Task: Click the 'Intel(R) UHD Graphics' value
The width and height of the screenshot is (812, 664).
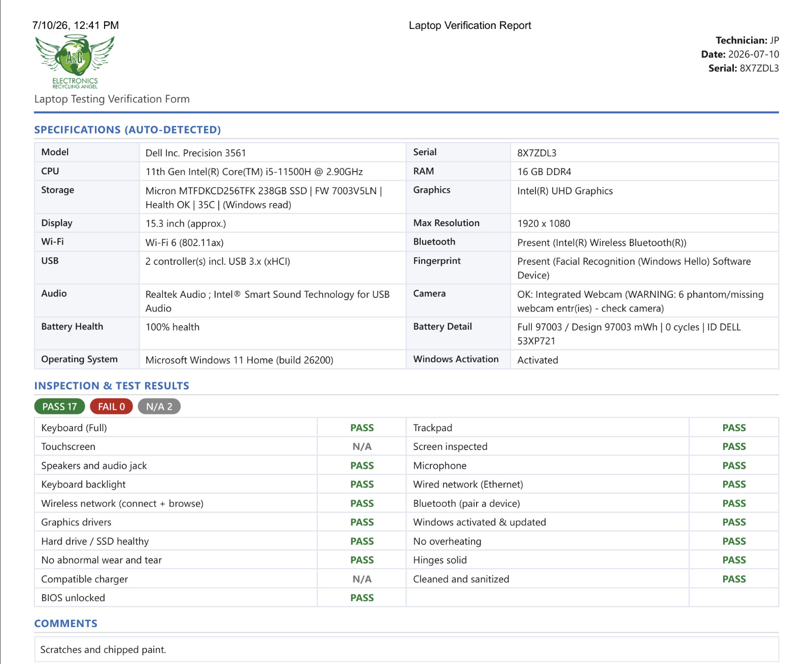Action: (565, 191)
